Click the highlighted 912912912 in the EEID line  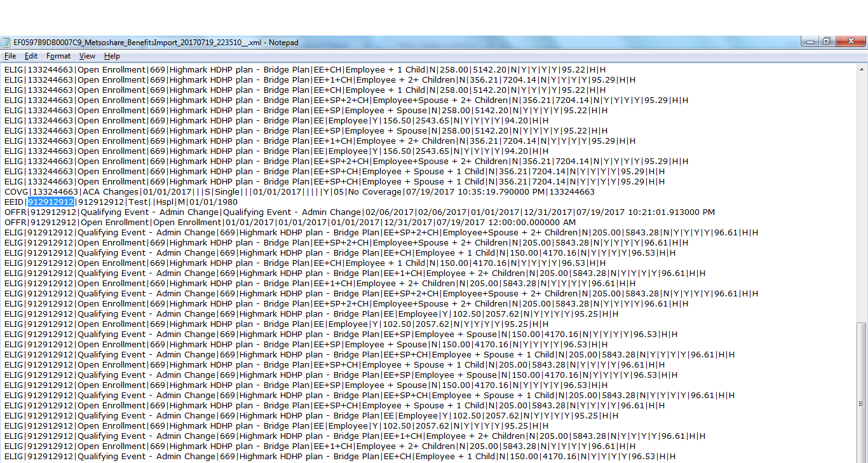51,202
